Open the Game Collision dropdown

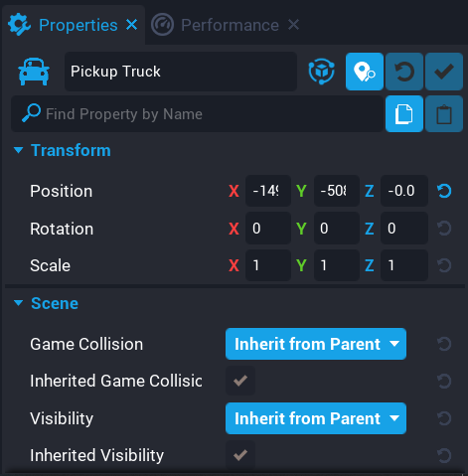316,344
